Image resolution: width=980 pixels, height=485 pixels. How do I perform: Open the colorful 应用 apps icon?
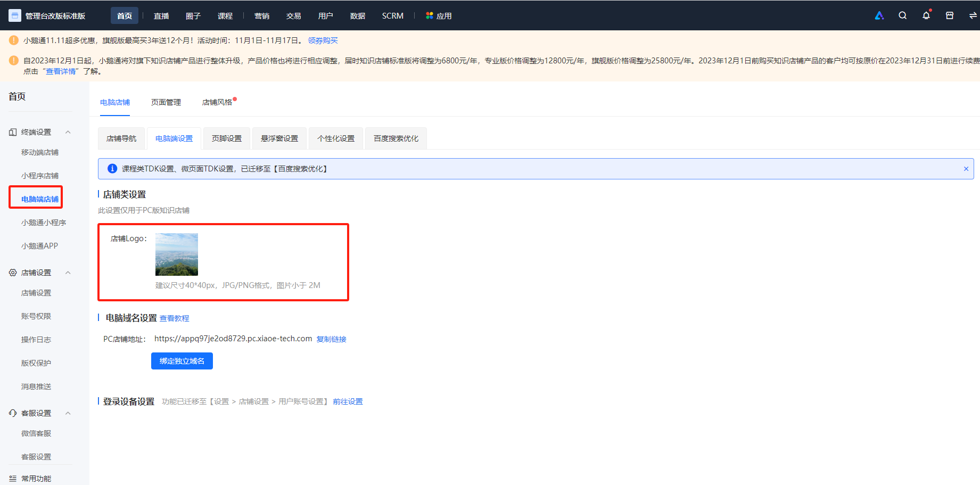point(429,15)
